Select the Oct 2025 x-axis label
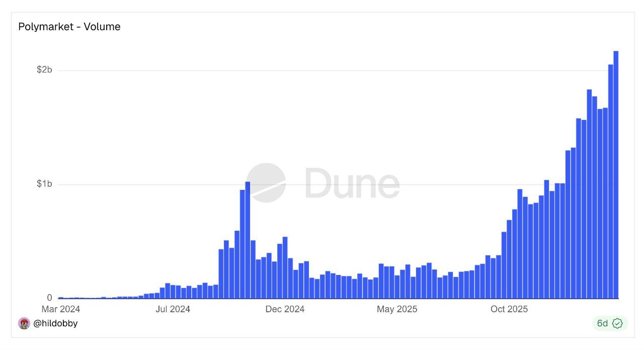644x350 pixels. pos(509,309)
